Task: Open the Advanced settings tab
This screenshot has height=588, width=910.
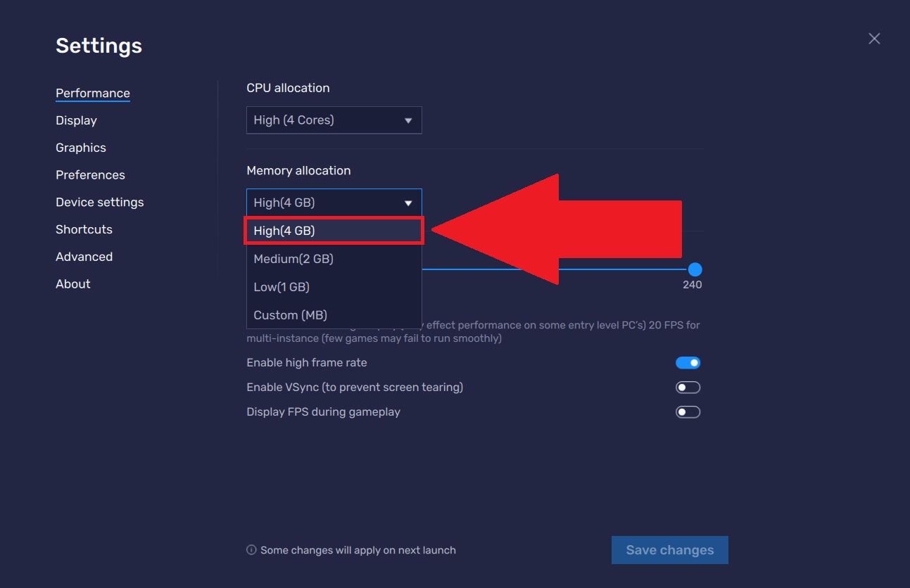Action: tap(84, 257)
